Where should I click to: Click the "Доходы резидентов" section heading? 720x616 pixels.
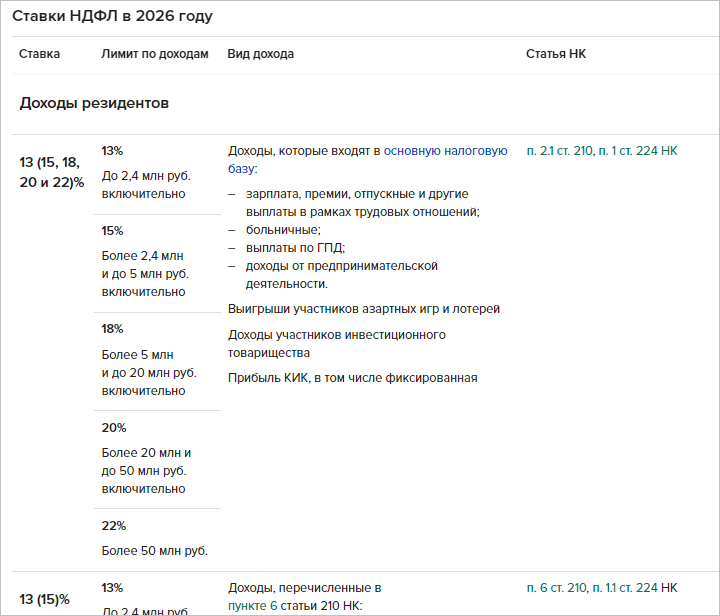tap(94, 103)
